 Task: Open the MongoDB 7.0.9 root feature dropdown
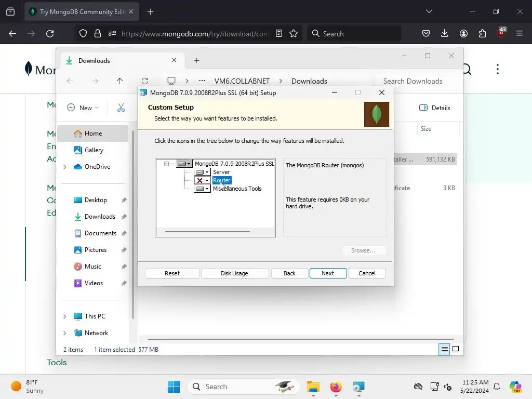184,164
